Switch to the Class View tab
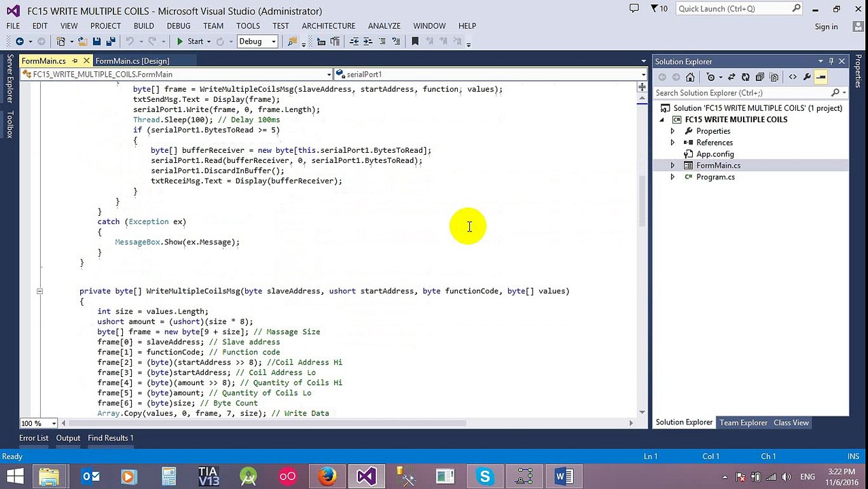The image size is (868, 489). [x=791, y=422]
